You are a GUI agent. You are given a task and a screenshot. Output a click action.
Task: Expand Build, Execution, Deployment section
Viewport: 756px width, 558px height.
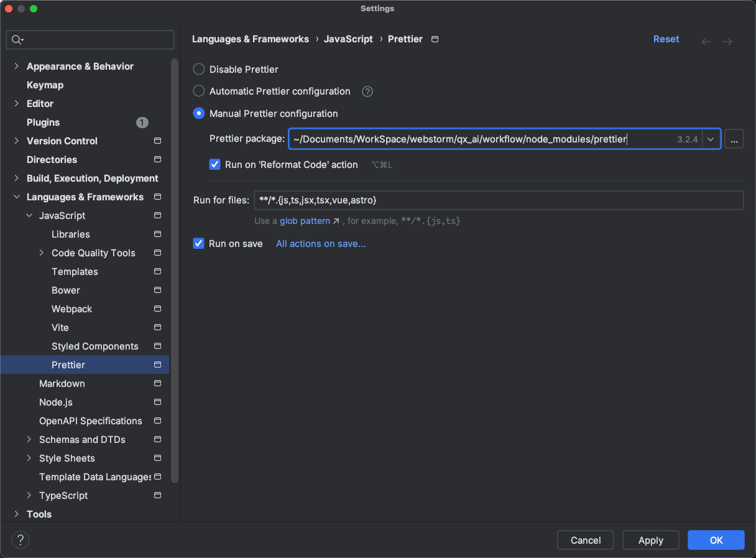(x=17, y=179)
